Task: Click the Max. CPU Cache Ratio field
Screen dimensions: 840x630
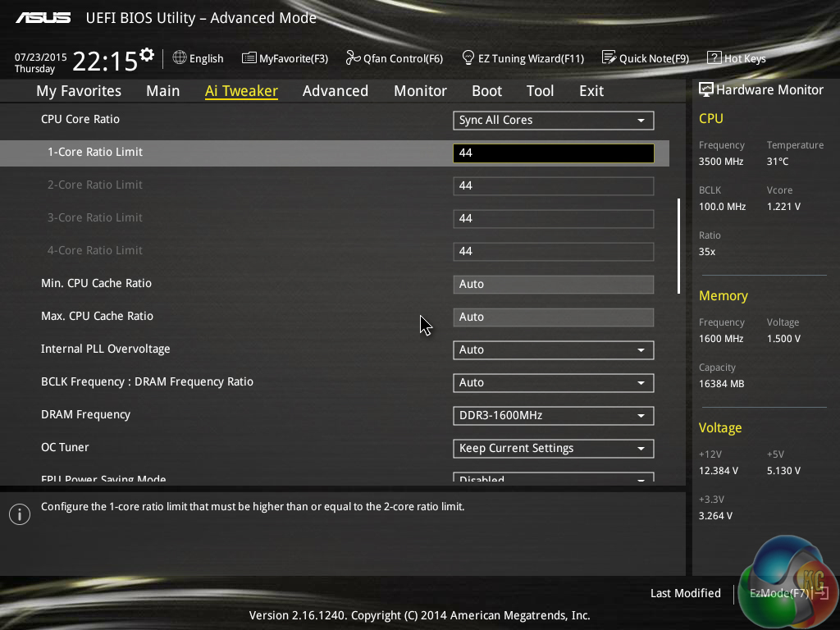Action: pyautogui.click(x=554, y=317)
